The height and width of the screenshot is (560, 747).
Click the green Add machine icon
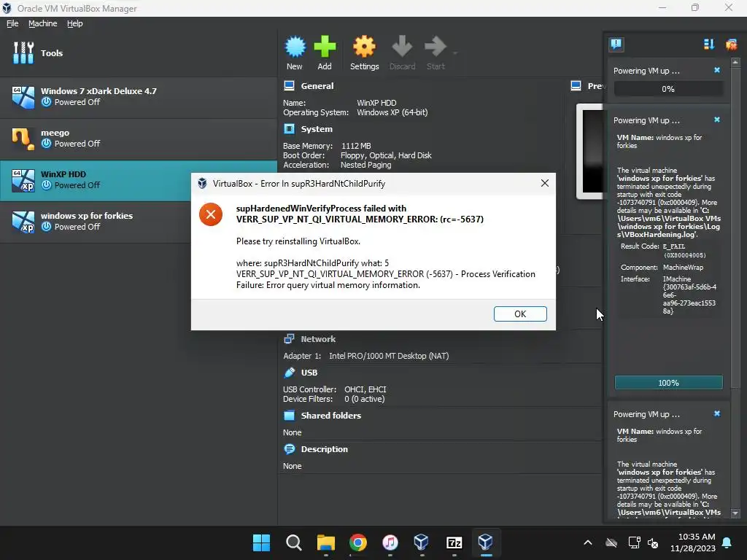point(325,47)
